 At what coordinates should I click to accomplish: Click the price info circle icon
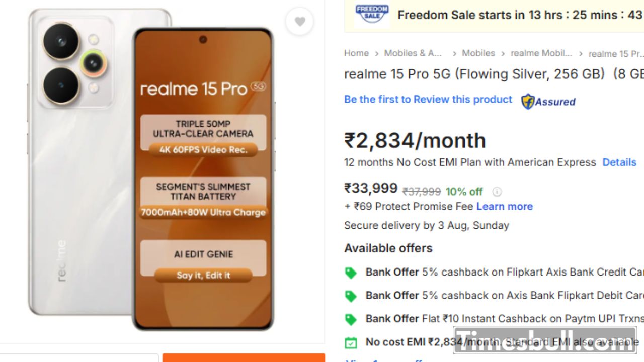[497, 192]
